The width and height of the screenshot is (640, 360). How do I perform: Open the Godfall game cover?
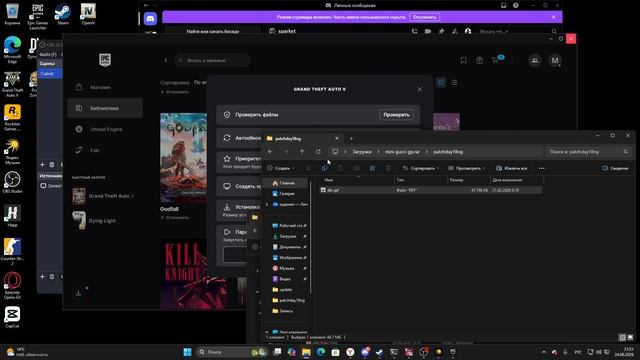coord(183,158)
